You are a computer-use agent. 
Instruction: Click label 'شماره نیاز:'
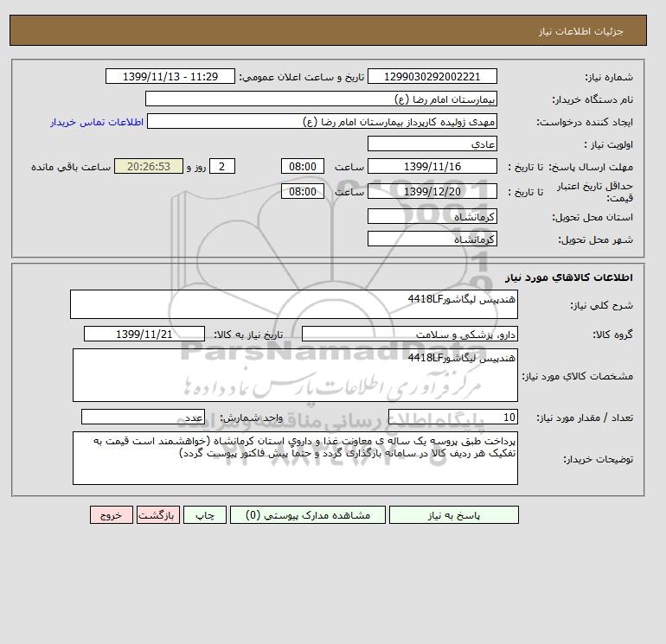click(x=609, y=77)
